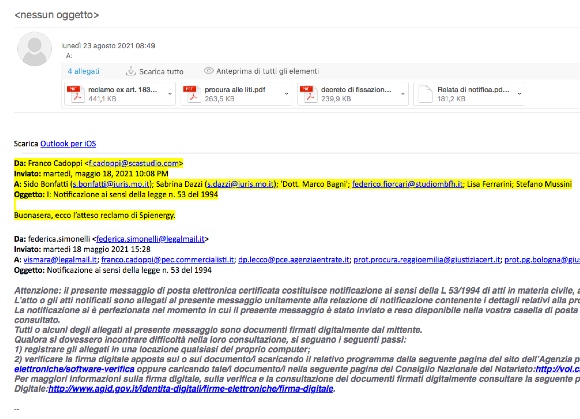Click f.cadoppi@scastudio.com email link
Image resolution: width=580 pixels, height=419 pixels.
tap(134, 163)
